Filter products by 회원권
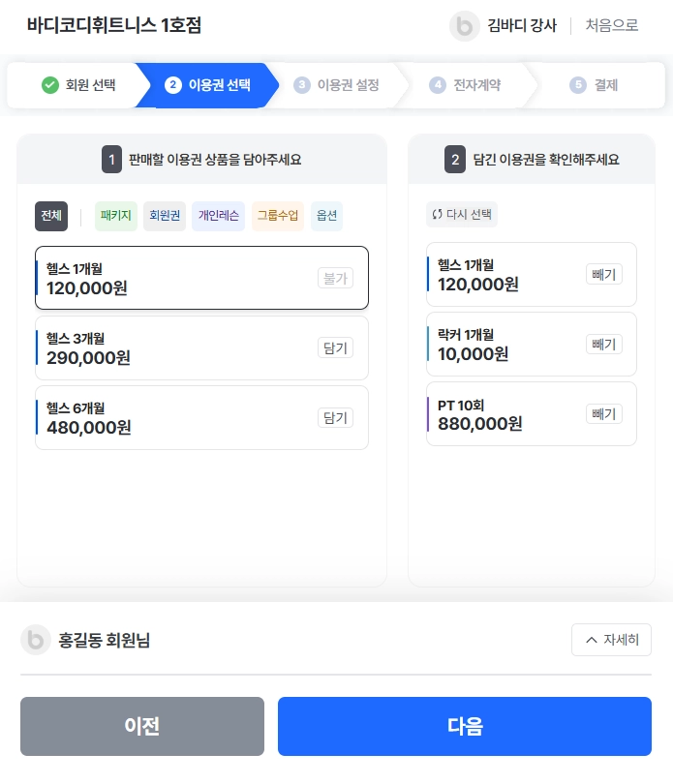Screen dimensions: 673x784 click(x=165, y=216)
